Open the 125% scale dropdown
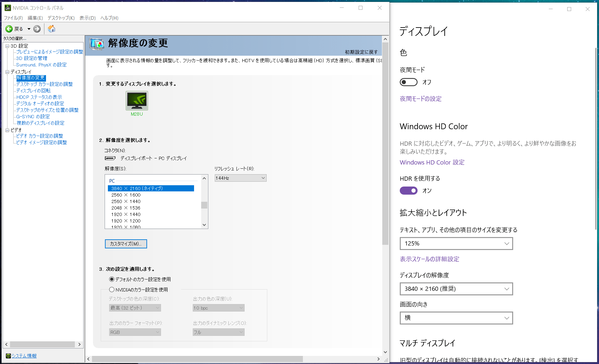 point(456,244)
